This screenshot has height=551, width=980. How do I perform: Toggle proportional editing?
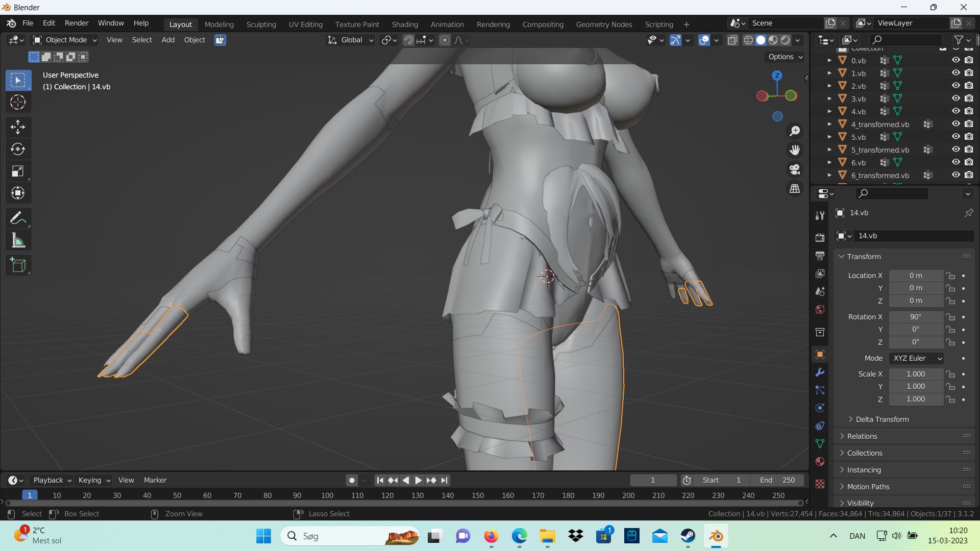click(x=445, y=40)
